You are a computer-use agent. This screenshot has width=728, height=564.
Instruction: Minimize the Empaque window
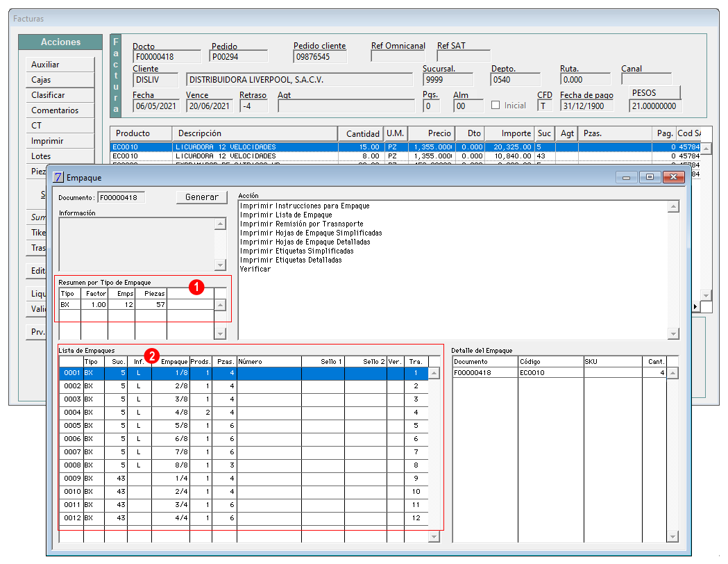626,177
